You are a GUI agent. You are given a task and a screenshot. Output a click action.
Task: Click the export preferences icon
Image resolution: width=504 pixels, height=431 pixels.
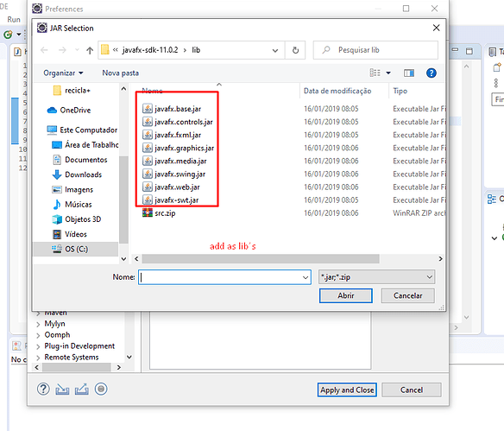pos(82,390)
